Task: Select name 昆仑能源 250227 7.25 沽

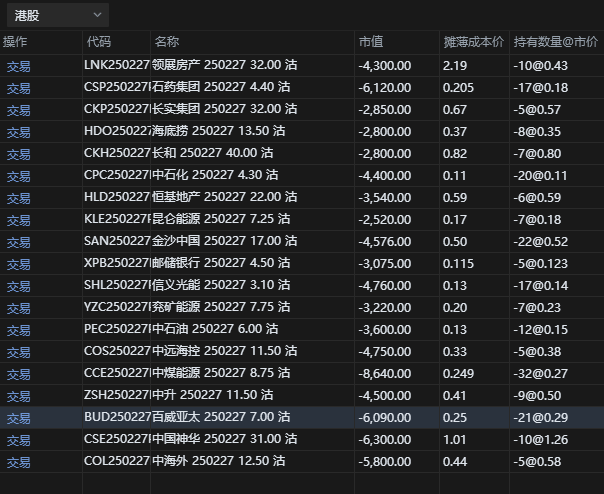Action: coord(221,218)
